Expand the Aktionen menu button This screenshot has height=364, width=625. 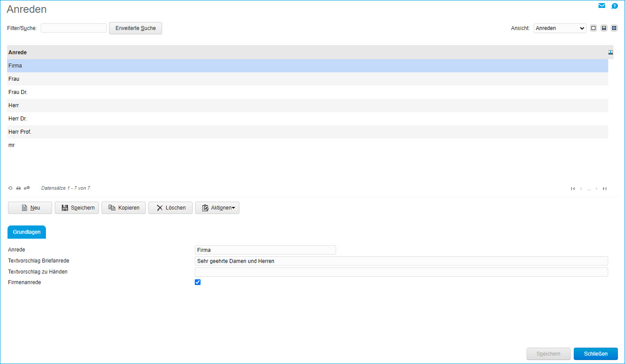click(x=217, y=208)
